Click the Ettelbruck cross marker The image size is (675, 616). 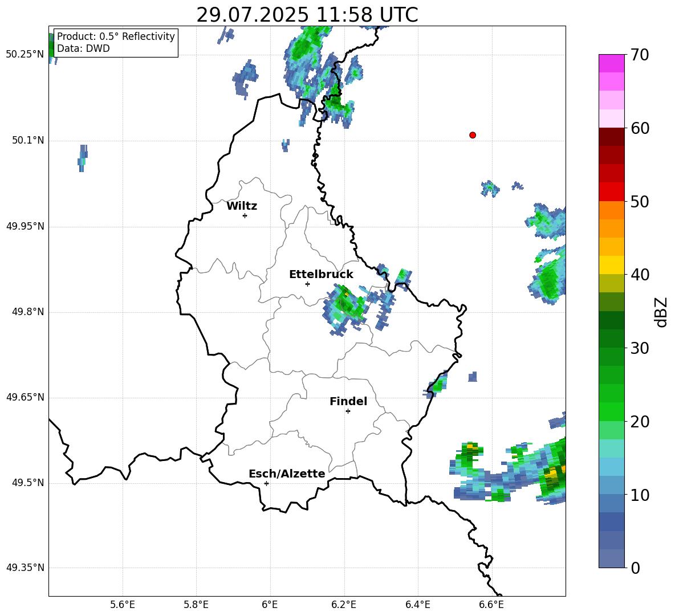tap(307, 284)
